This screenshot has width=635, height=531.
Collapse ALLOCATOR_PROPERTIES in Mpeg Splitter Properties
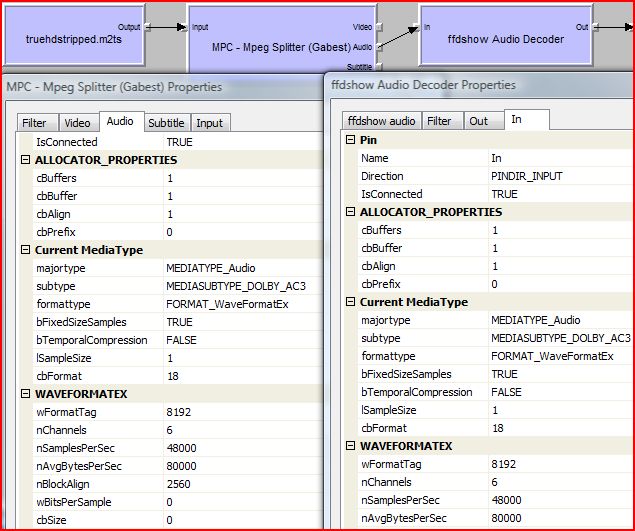(26, 160)
